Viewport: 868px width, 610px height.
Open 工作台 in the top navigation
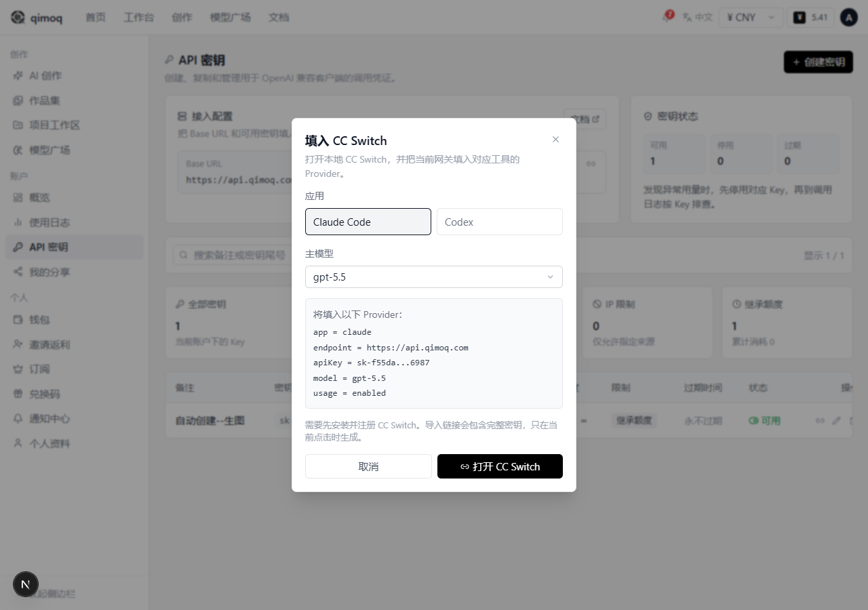click(x=139, y=18)
